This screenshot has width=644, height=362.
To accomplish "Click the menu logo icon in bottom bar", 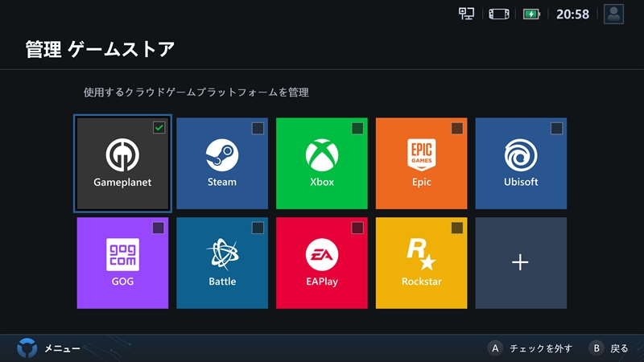I will tap(27, 348).
